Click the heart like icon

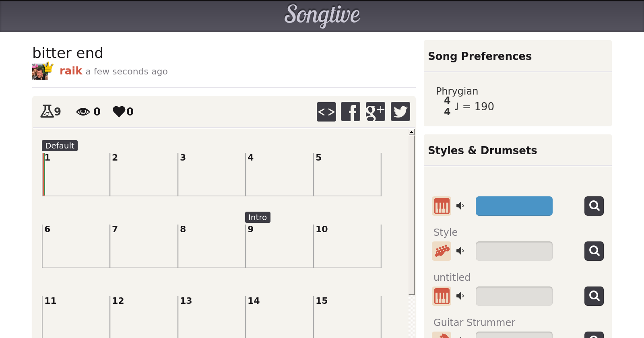119,111
